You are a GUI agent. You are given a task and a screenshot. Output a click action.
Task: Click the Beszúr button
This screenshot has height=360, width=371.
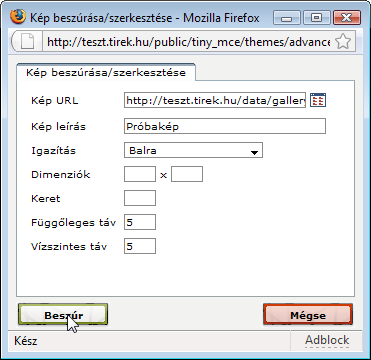pos(63,315)
